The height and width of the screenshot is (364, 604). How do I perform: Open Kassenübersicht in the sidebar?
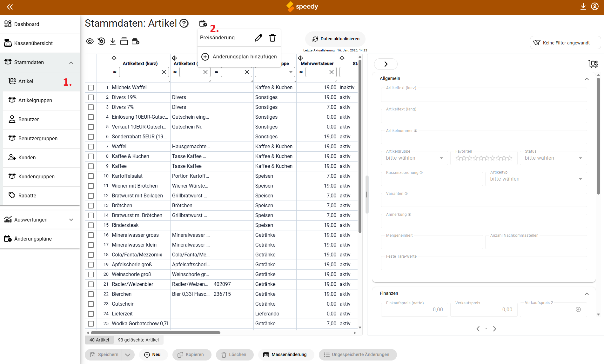click(40, 43)
